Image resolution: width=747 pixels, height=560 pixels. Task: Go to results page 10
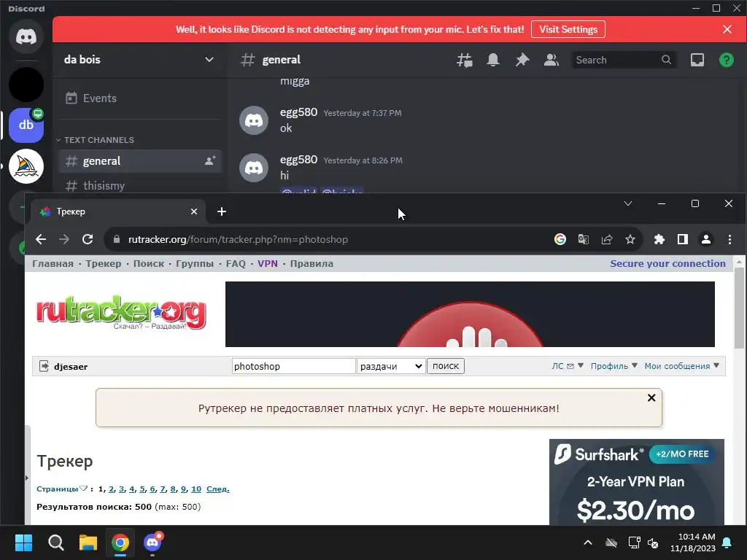(196, 489)
